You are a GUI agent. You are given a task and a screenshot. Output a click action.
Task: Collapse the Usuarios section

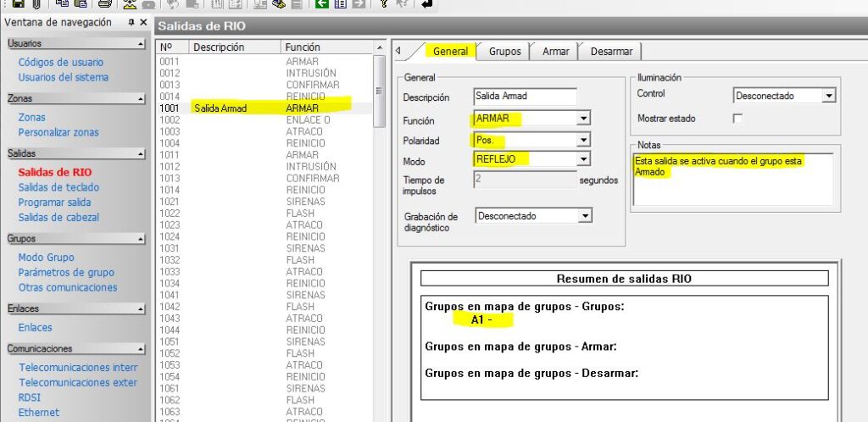coord(141,44)
